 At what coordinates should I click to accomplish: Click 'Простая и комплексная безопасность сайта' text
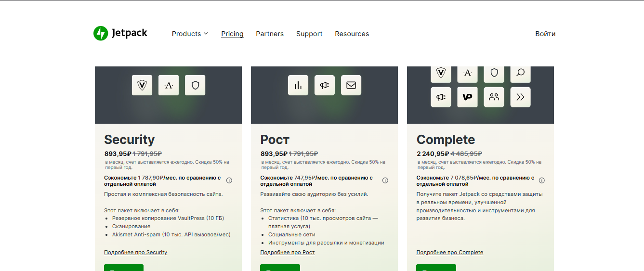pyautogui.click(x=164, y=194)
